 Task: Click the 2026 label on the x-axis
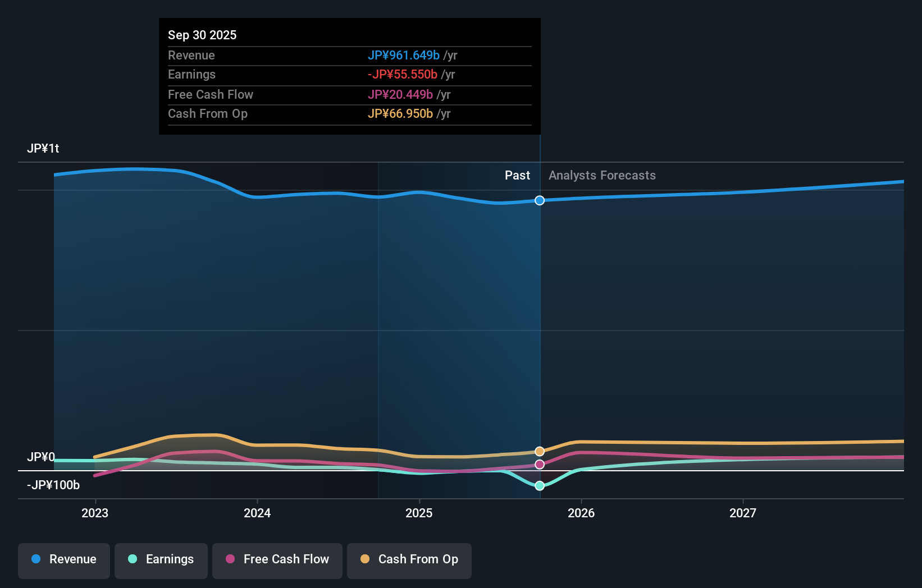(x=582, y=512)
